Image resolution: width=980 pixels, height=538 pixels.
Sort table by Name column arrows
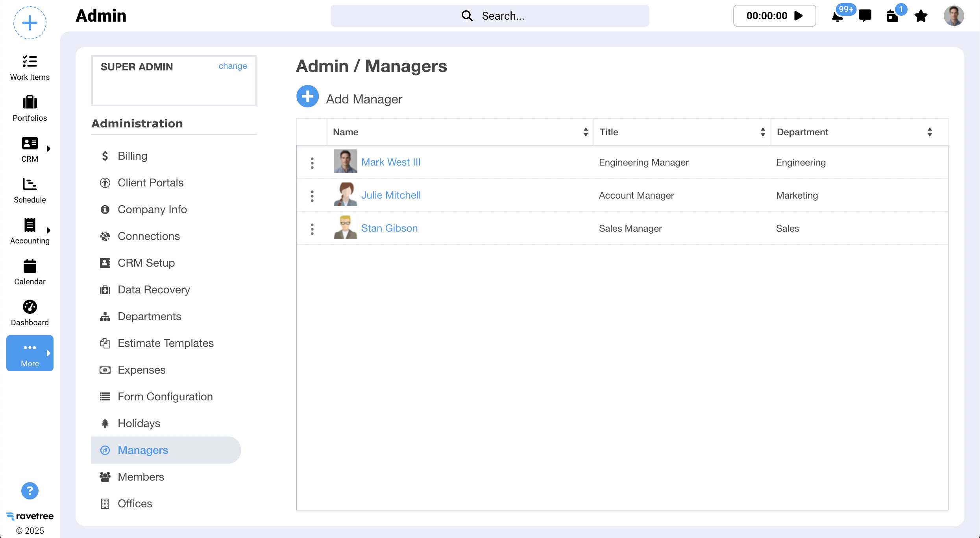pos(586,132)
